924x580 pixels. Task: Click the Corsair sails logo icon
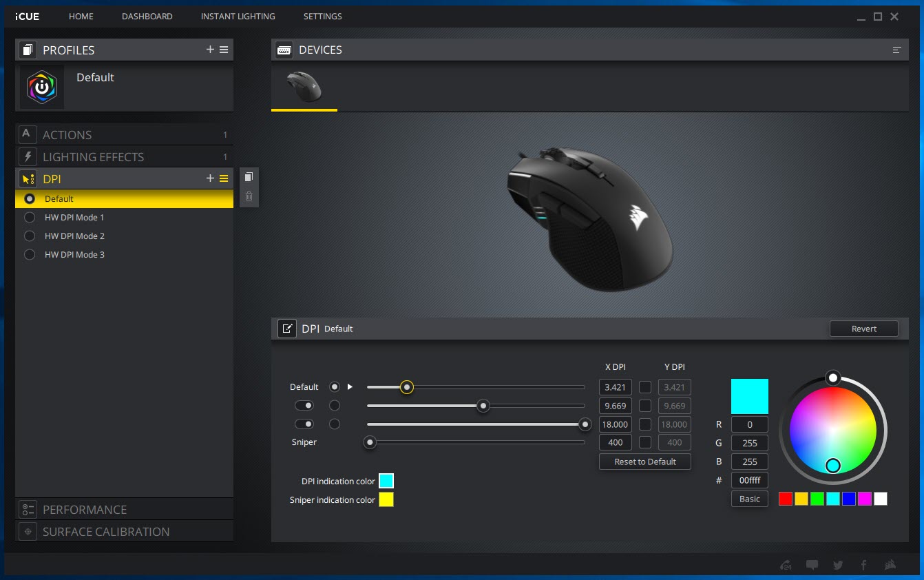tap(890, 565)
